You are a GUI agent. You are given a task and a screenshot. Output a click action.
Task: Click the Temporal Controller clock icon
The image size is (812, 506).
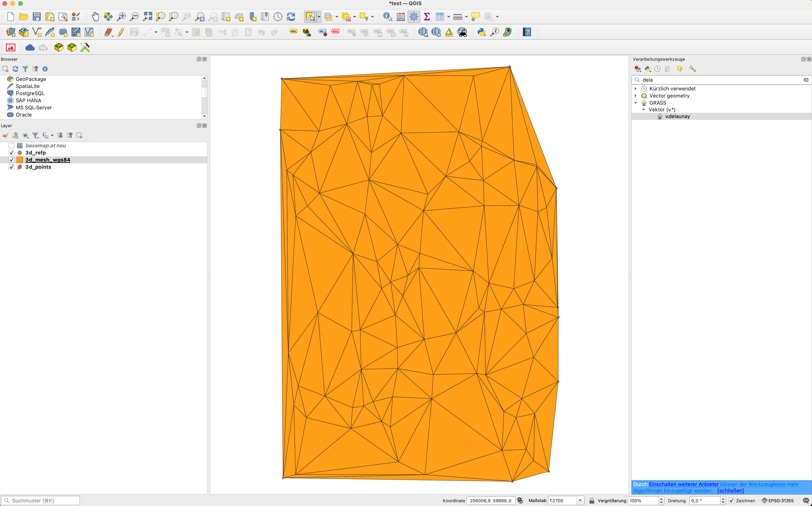[278, 16]
